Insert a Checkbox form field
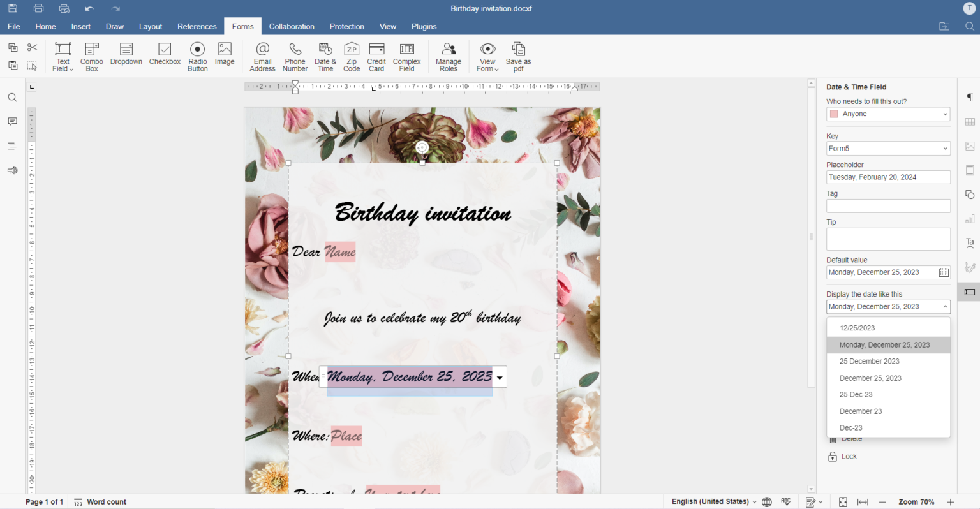Image resolution: width=980 pixels, height=509 pixels. coord(165,56)
